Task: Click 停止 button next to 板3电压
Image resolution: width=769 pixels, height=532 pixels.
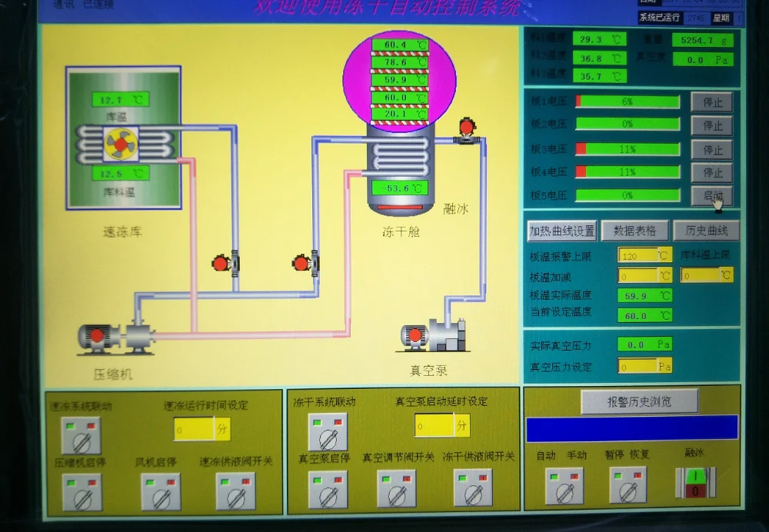Action: point(712,149)
